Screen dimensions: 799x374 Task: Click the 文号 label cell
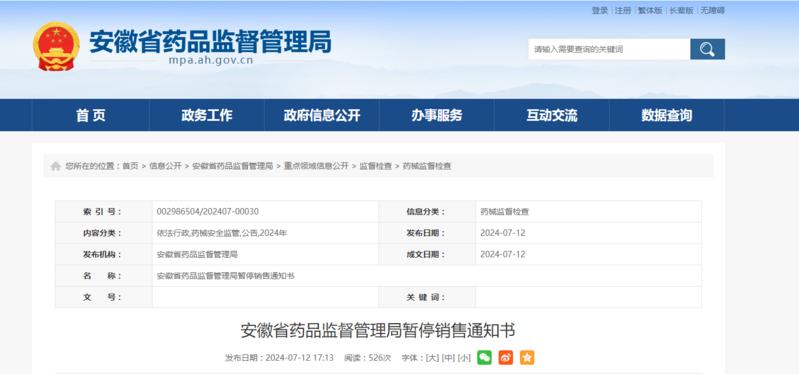click(x=103, y=297)
